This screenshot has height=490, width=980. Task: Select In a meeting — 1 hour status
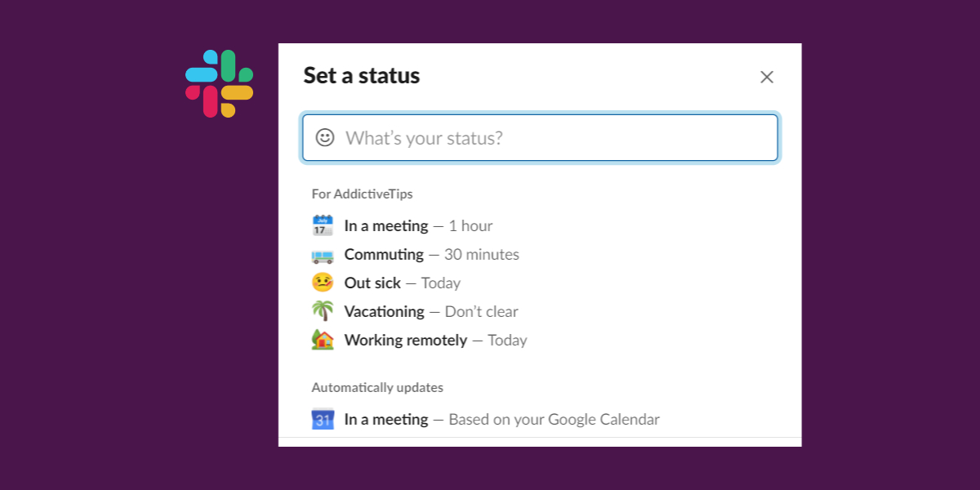(418, 225)
